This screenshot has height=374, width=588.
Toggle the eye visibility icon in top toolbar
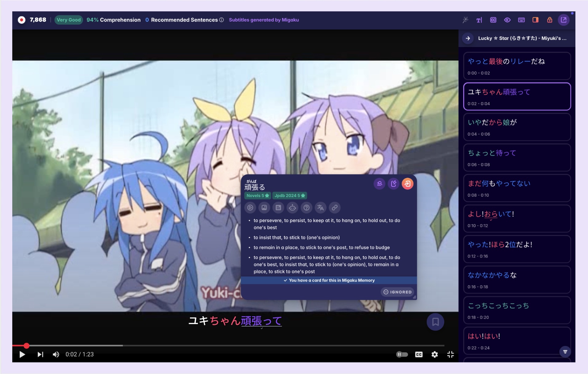(507, 20)
